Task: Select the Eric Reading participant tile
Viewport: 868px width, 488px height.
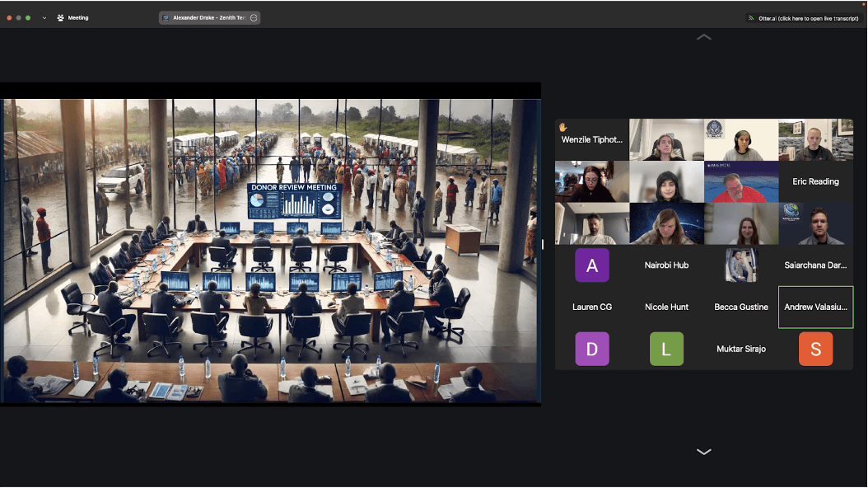Action: point(815,181)
